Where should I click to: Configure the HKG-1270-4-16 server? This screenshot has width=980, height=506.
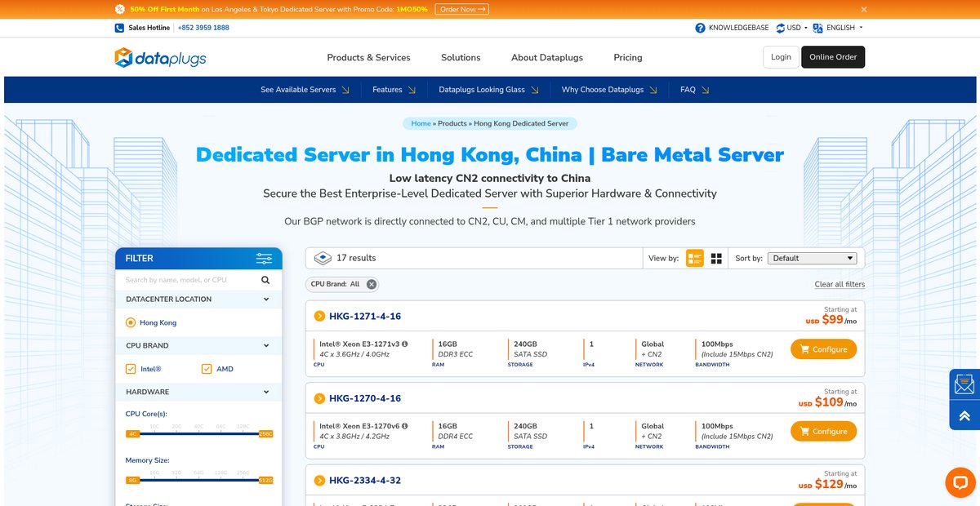tap(823, 431)
